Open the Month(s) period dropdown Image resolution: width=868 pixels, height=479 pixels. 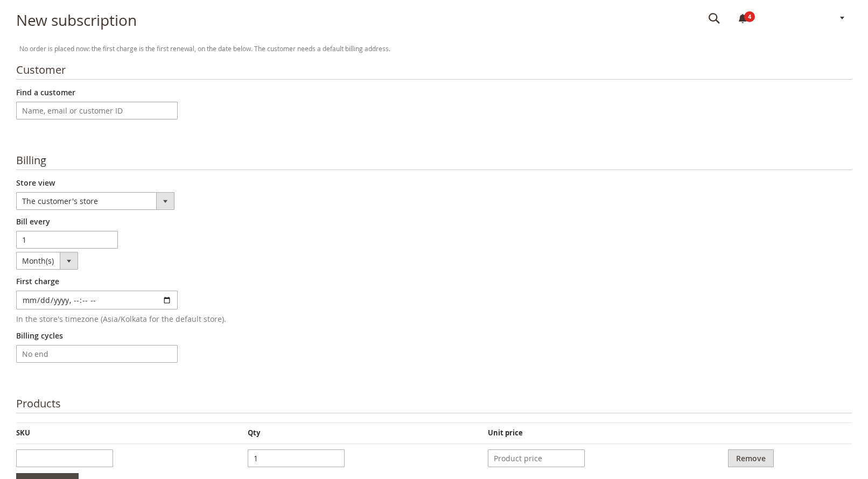pyautogui.click(x=47, y=261)
